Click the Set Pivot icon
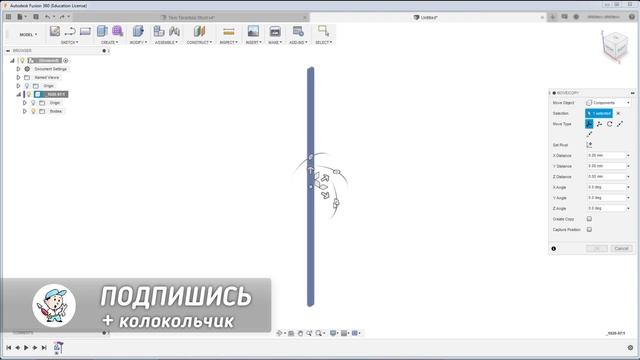Viewport: 640px width, 360px height. click(x=589, y=145)
